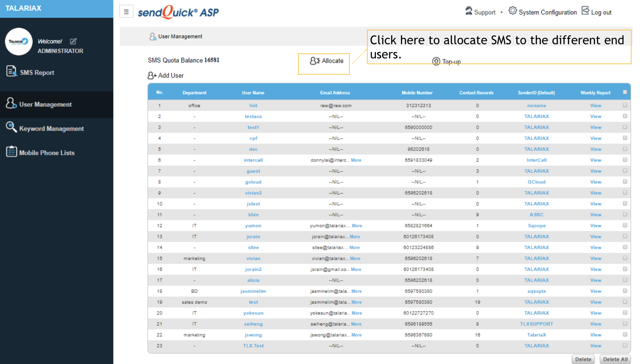Click SenderID TLXSUPPORT
The image size is (640, 364).
[x=537, y=324]
